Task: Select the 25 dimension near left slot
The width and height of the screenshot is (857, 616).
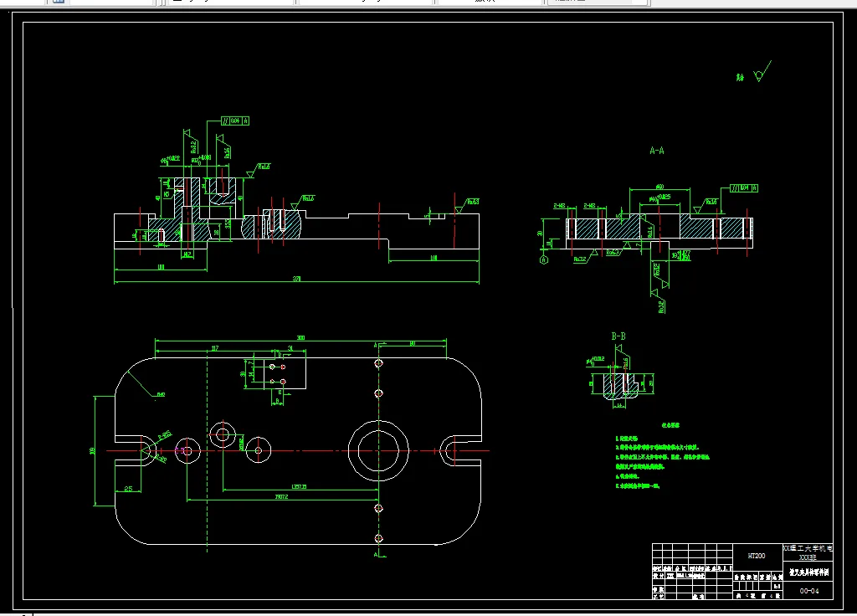Action: coord(128,489)
